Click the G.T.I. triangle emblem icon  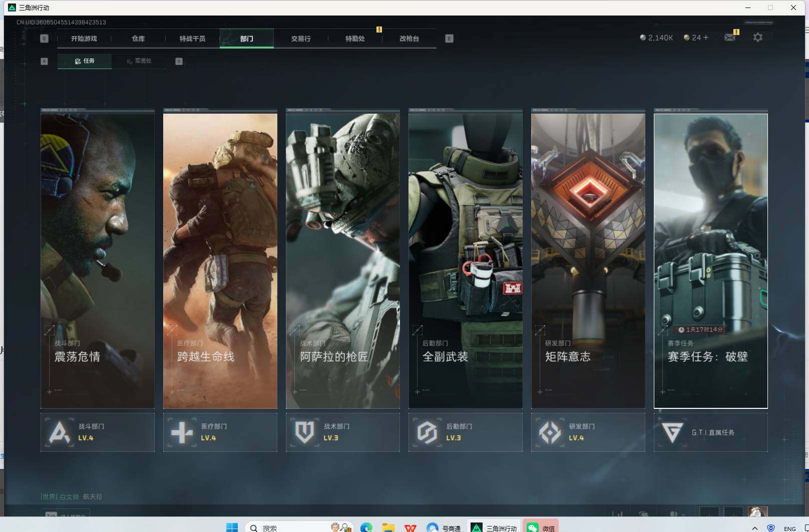tap(672, 432)
